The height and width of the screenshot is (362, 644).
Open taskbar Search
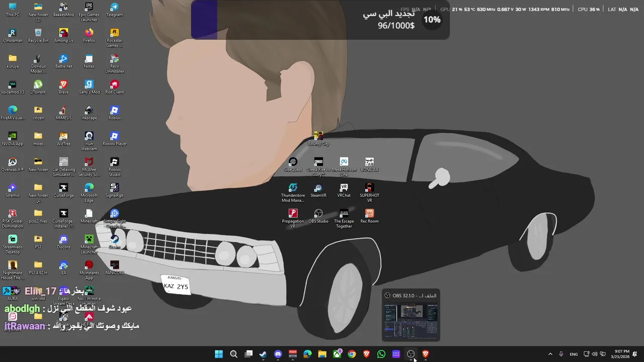[x=233, y=354]
